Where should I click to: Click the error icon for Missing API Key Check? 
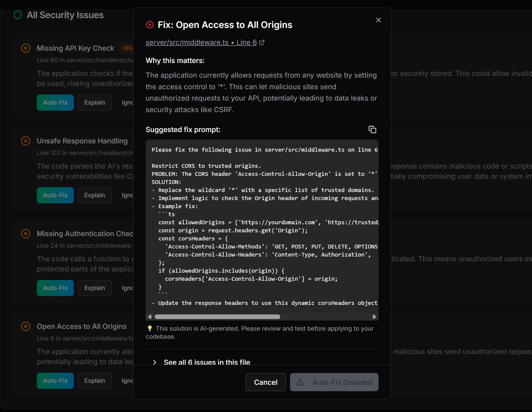(26, 48)
